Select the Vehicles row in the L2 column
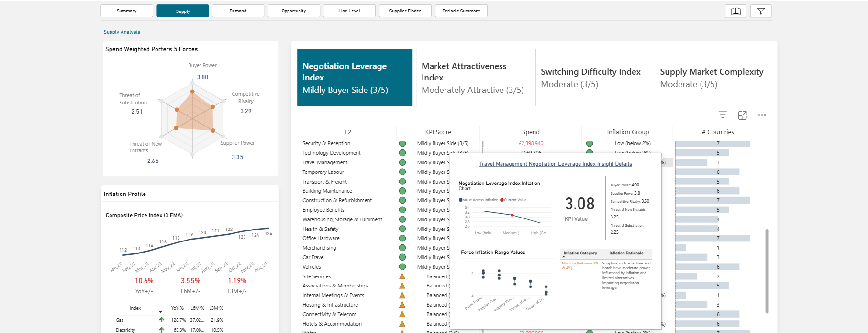 pyautogui.click(x=312, y=267)
